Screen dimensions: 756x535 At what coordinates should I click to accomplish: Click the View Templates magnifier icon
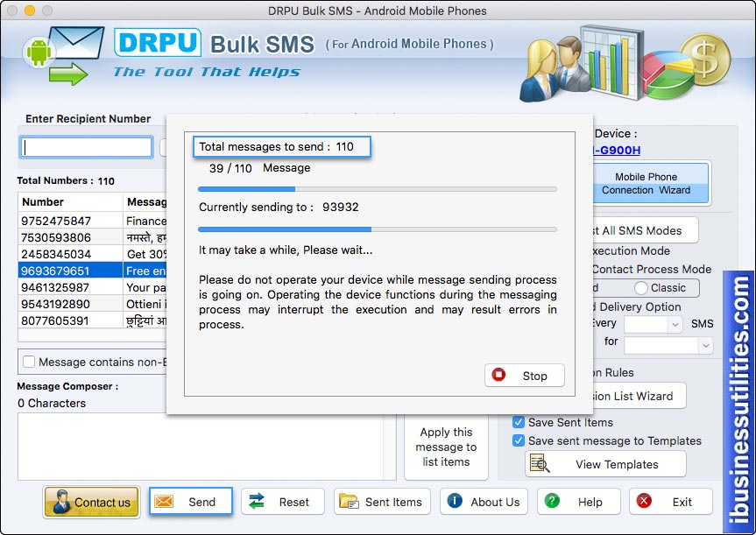540,463
